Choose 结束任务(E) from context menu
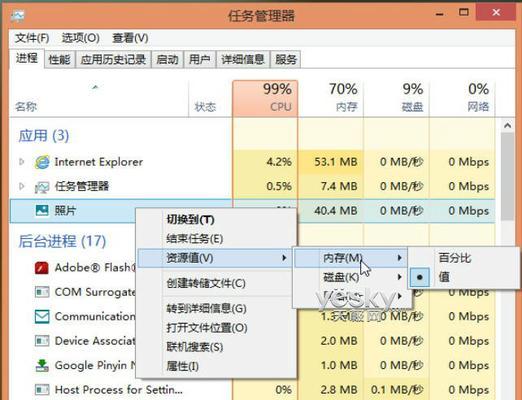This screenshot has width=522, height=400. coord(195,239)
